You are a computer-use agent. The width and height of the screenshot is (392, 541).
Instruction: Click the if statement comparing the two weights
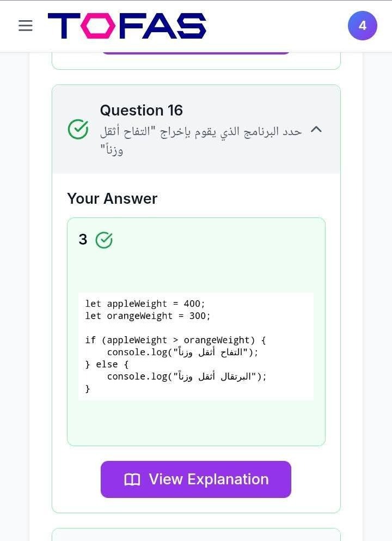point(175,341)
